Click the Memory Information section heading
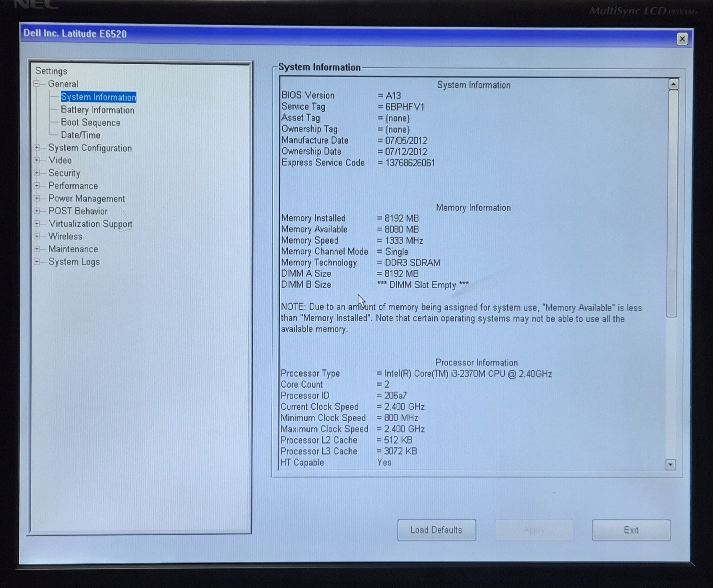Viewport: 713px width, 588px height. coord(473,207)
